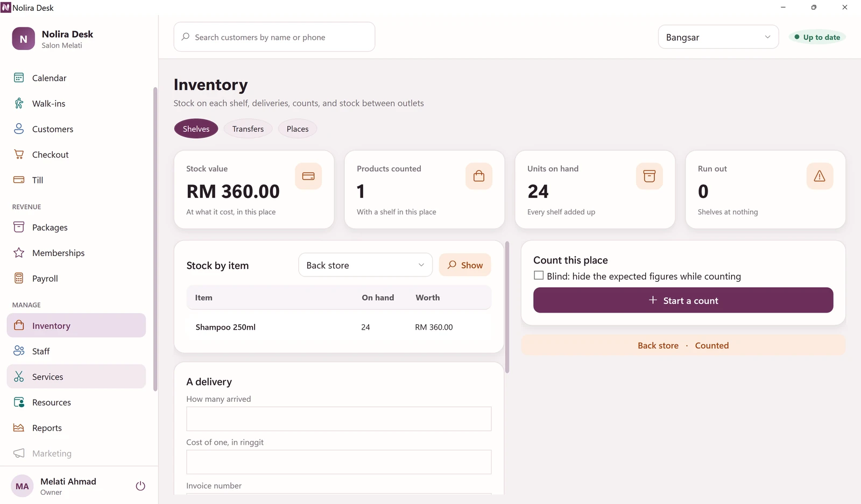Image resolution: width=861 pixels, height=504 pixels.
Task: Select Inventory in the sidebar
Action: click(76, 325)
